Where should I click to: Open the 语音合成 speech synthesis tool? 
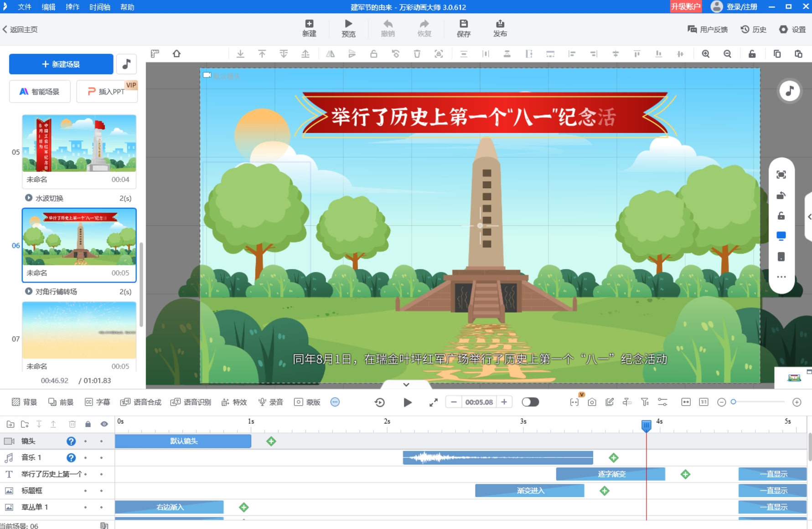click(141, 402)
